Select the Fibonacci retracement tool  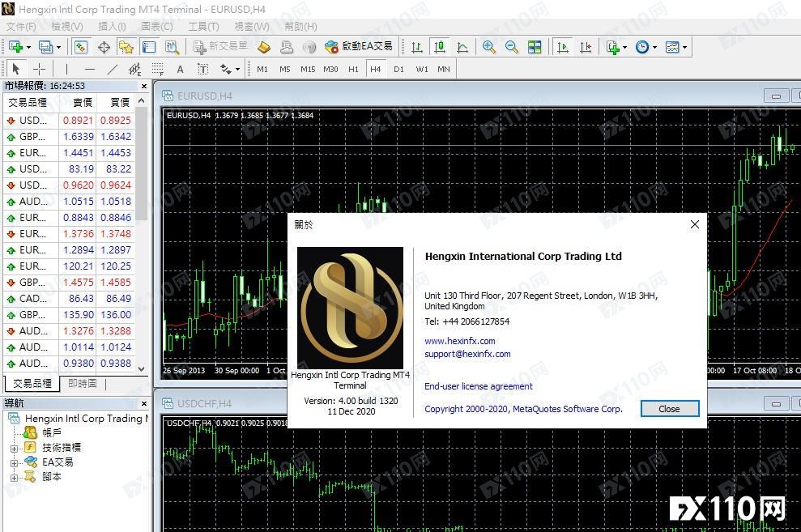pos(157,70)
